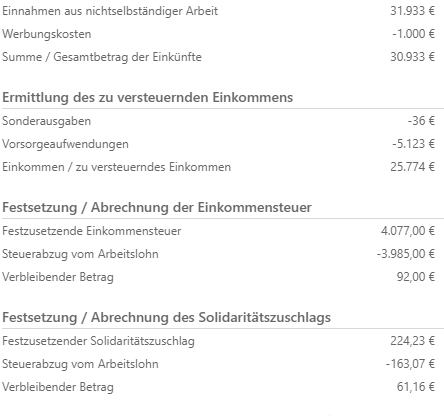Select the Einnahmen aus nichtselbständiger Arbeit row
This screenshot has height=416, width=444.
[x=218, y=11]
